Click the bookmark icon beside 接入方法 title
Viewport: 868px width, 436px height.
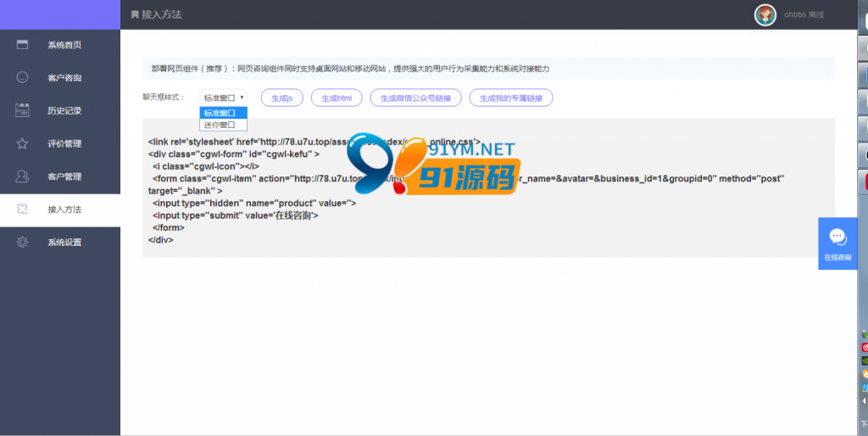pyautogui.click(x=135, y=15)
